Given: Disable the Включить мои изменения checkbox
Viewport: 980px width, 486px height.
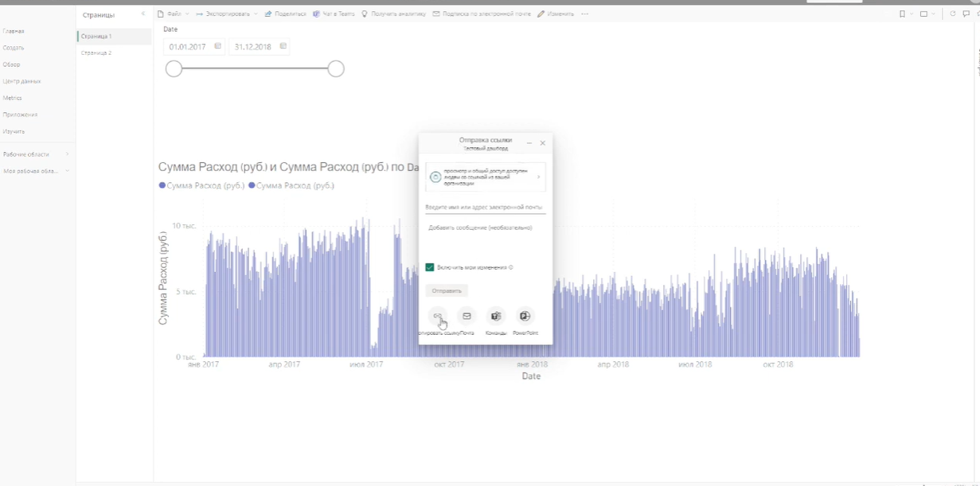Looking at the screenshot, I should click(x=431, y=267).
